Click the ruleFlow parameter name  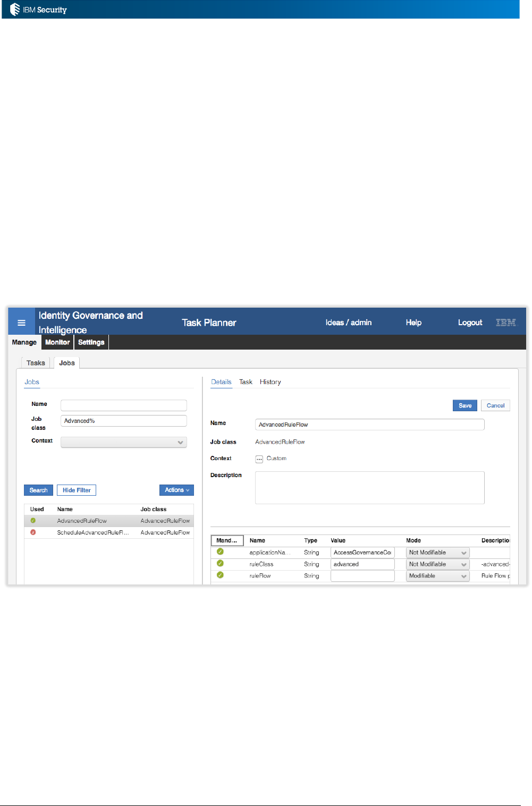pos(260,576)
